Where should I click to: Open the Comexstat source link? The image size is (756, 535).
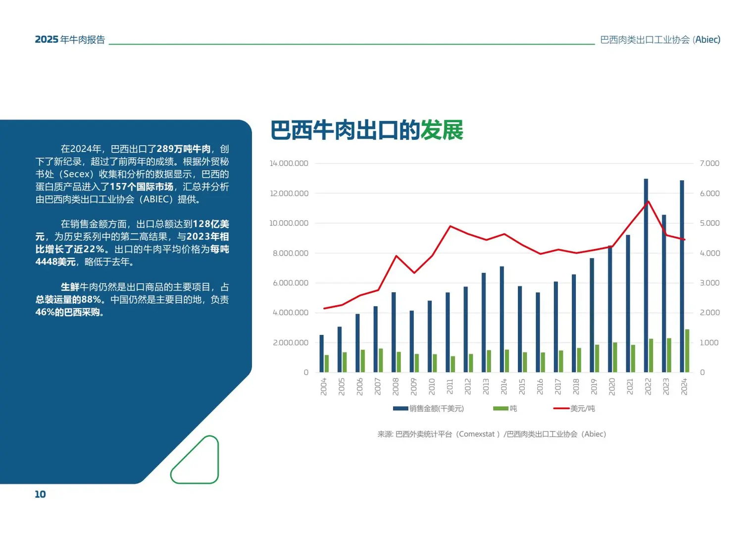[478, 434]
